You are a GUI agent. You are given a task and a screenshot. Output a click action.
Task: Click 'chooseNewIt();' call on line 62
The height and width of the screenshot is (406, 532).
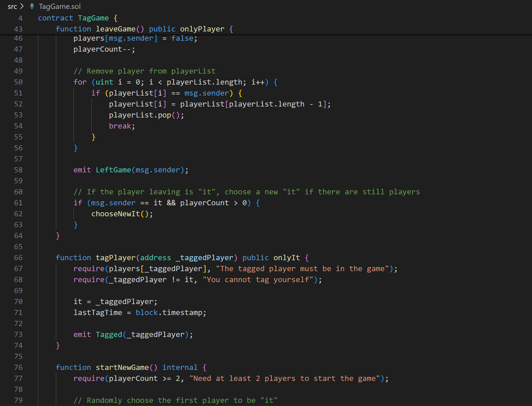click(122, 214)
